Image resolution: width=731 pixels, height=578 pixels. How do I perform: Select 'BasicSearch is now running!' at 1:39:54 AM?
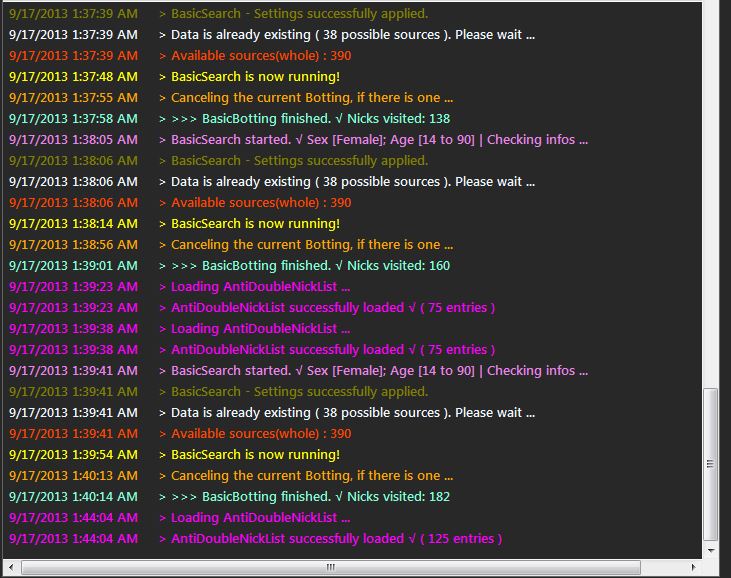(174, 455)
